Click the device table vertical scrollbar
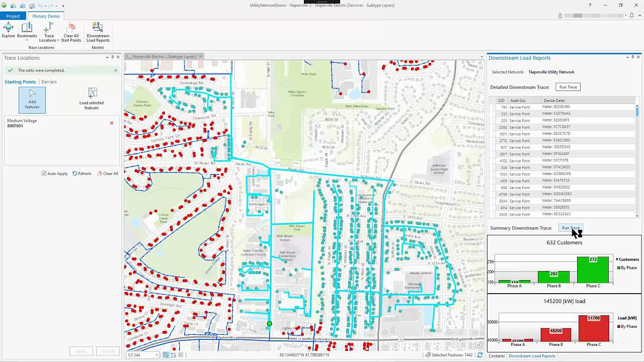 pyautogui.click(x=637, y=157)
